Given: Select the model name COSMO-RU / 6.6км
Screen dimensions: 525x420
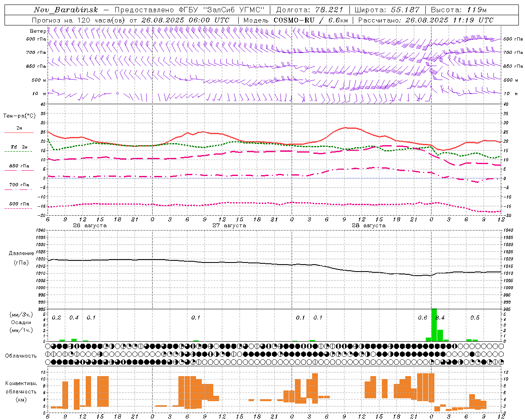Looking at the screenshot, I should 310,20.
